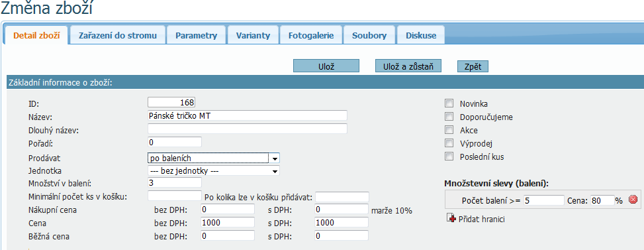644x250 pixels.
Task: Click the Ulož button
Action: coord(326,66)
